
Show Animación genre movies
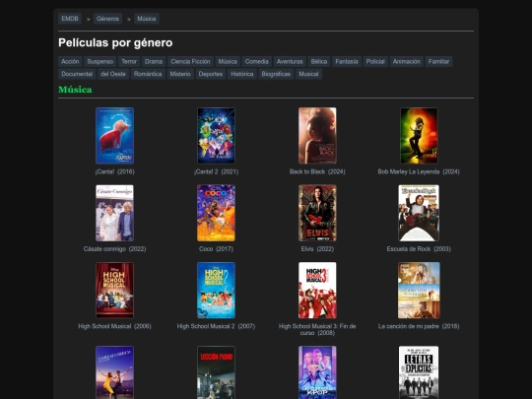407,61
